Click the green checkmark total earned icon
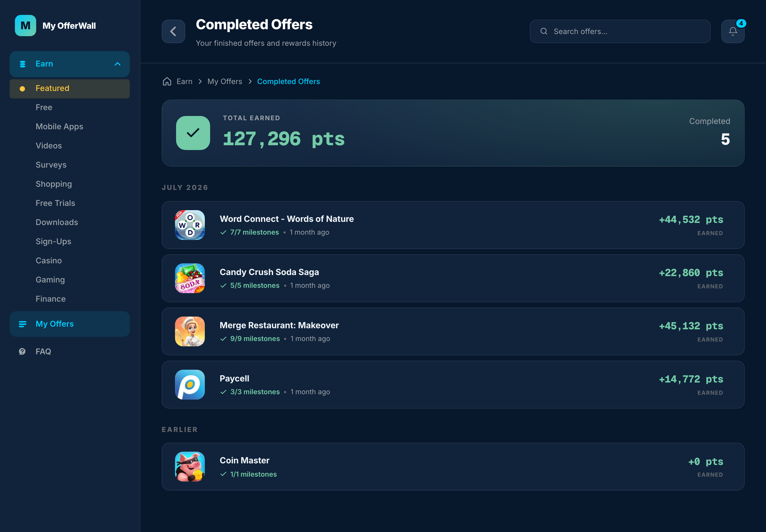 click(x=193, y=133)
